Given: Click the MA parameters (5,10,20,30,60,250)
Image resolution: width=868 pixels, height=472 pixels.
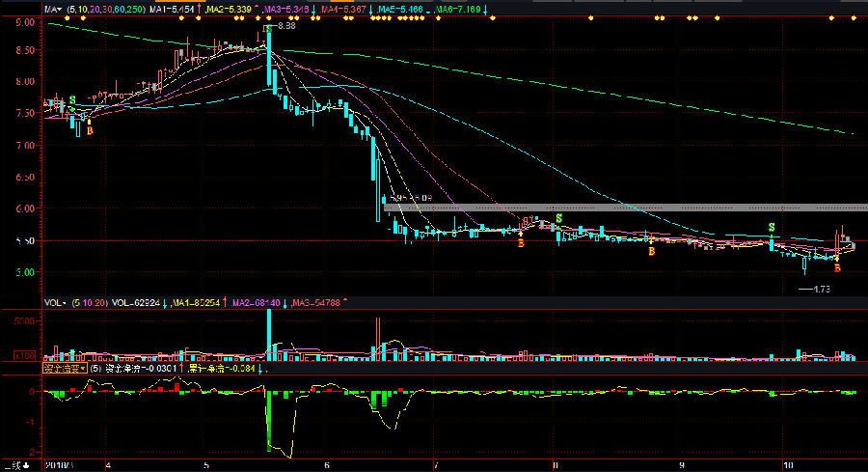Looking at the screenshot, I should pyautogui.click(x=106, y=9).
